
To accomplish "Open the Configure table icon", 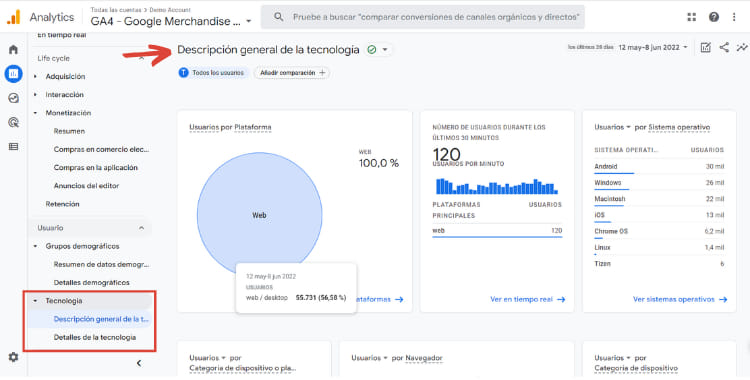I will coord(13,147).
